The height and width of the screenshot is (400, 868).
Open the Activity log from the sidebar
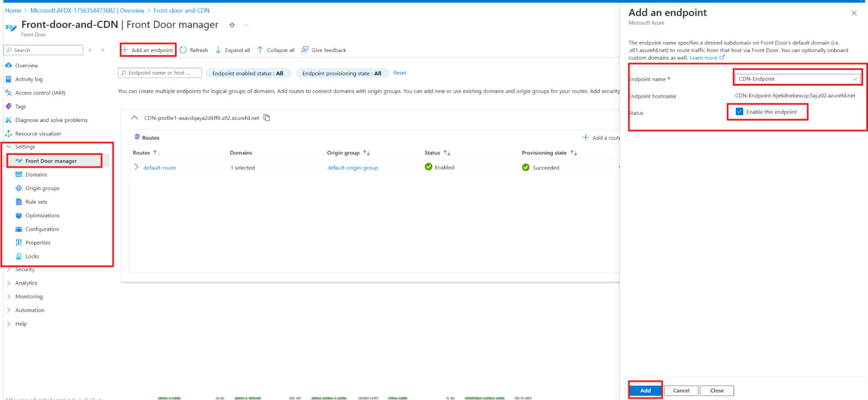pyautogui.click(x=29, y=79)
